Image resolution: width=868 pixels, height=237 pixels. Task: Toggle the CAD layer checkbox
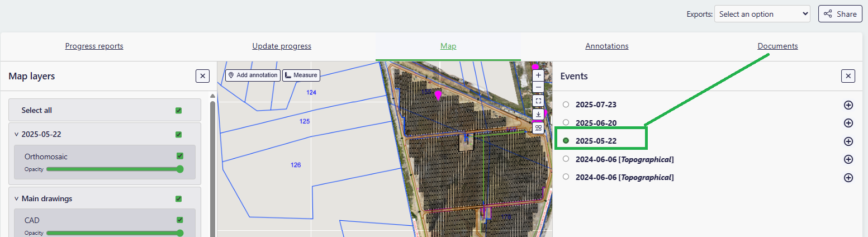(180, 220)
